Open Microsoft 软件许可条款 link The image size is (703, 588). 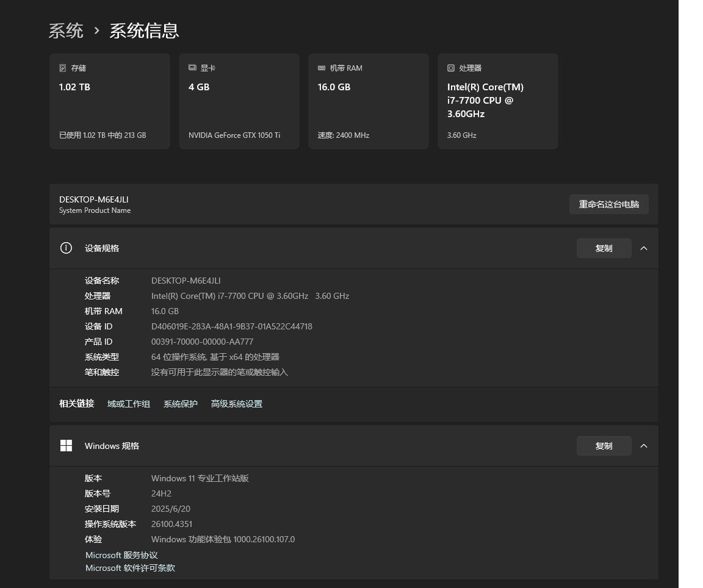[x=130, y=568]
